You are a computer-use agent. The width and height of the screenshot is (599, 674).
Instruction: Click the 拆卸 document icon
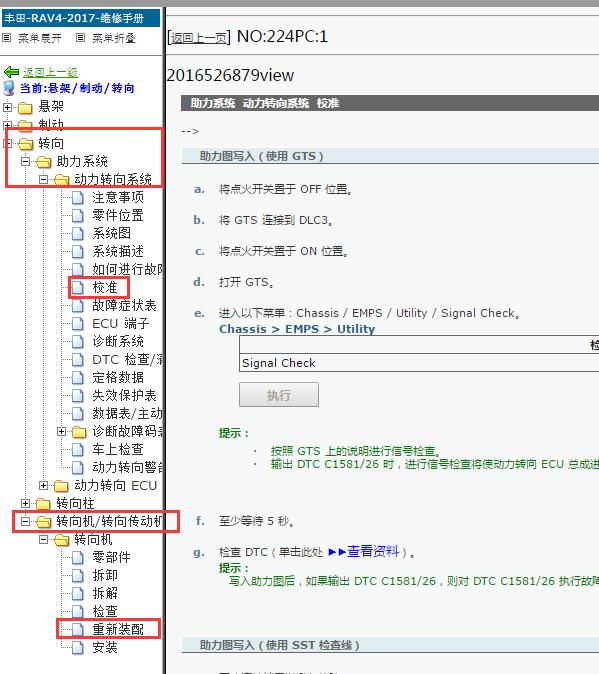click(78, 576)
